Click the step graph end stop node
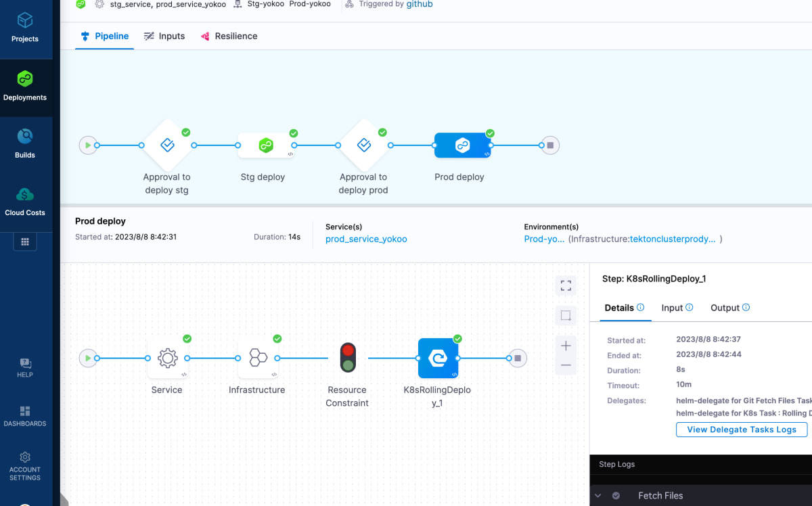 point(518,358)
